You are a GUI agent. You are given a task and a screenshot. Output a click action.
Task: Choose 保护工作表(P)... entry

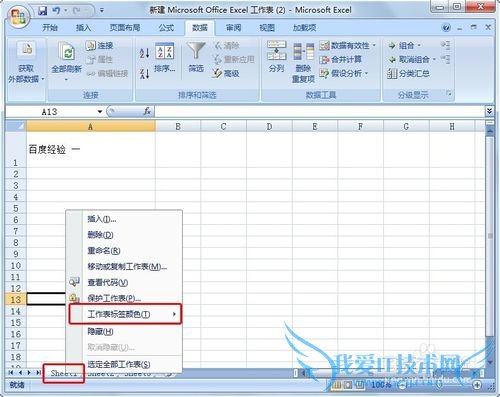[124, 298]
